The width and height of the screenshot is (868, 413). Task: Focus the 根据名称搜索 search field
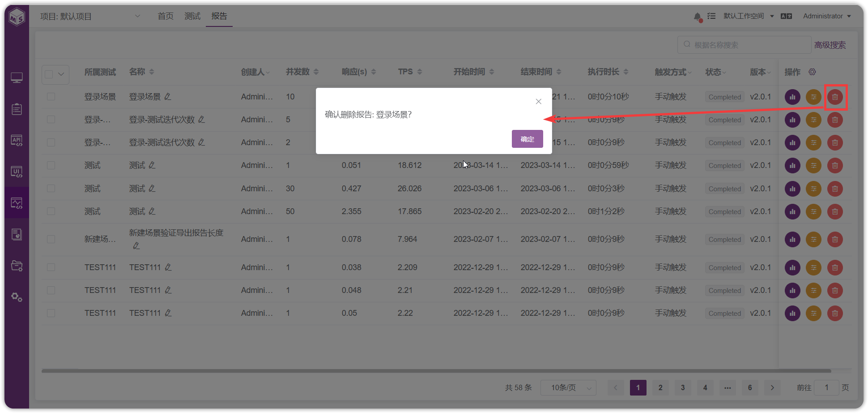point(745,45)
